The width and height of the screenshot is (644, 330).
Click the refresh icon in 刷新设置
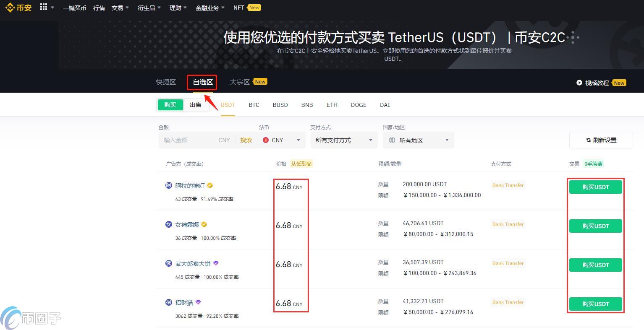click(589, 140)
